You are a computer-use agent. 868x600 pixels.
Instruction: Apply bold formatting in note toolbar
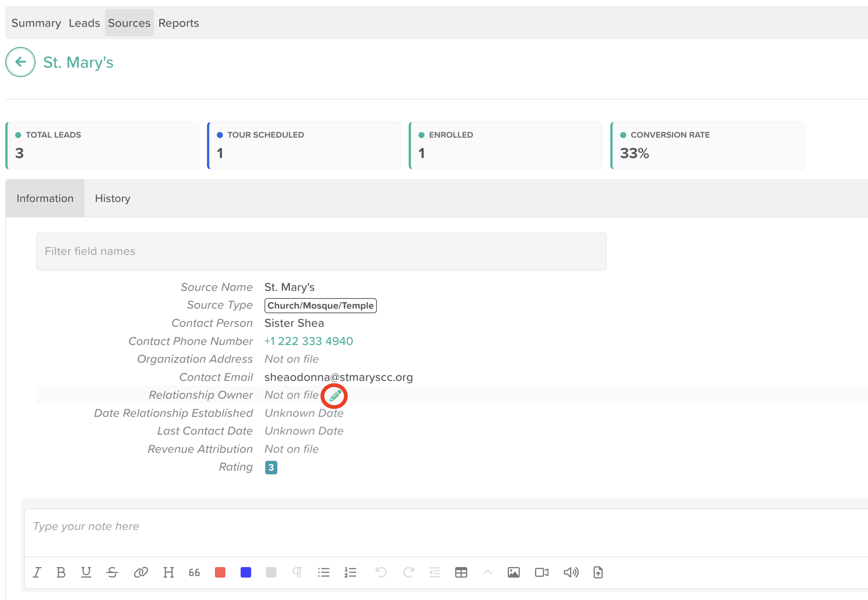61,572
